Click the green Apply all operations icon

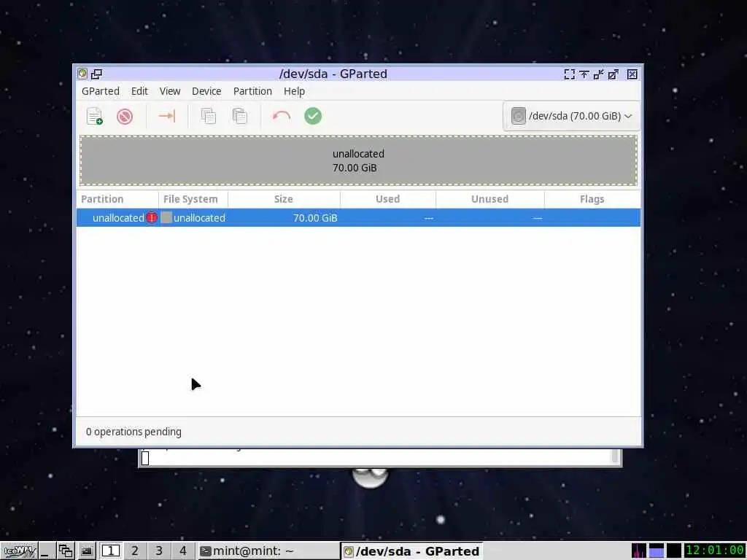tap(313, 116)
